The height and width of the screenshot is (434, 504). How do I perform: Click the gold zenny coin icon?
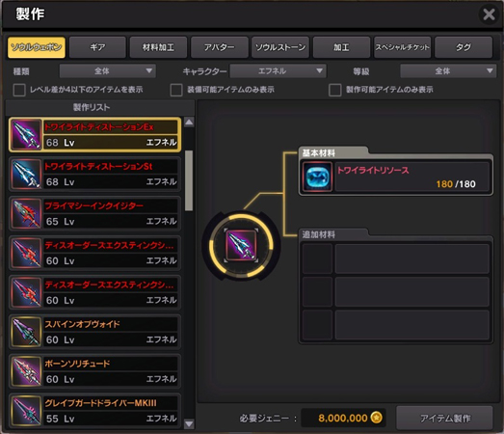pos(377,418)
